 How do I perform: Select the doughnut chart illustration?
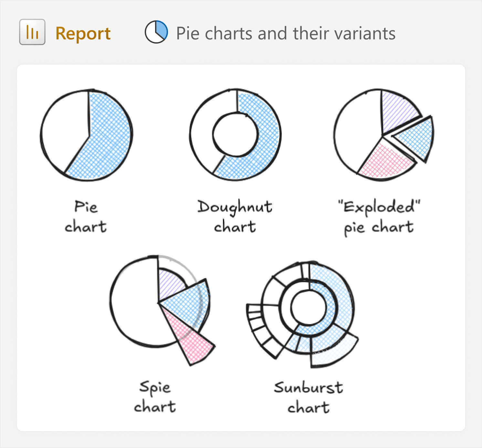235,134
